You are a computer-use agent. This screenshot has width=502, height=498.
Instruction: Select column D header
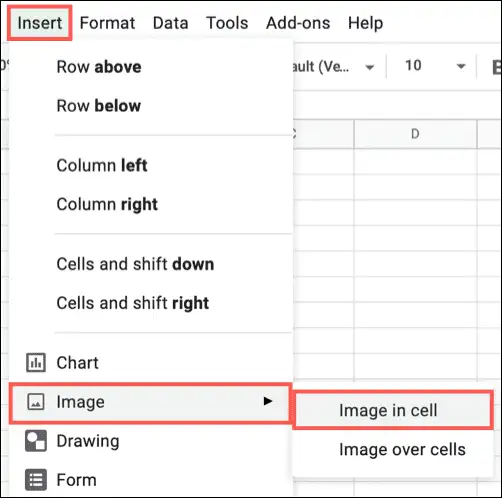pyautogui.click(x=415, y=134)
